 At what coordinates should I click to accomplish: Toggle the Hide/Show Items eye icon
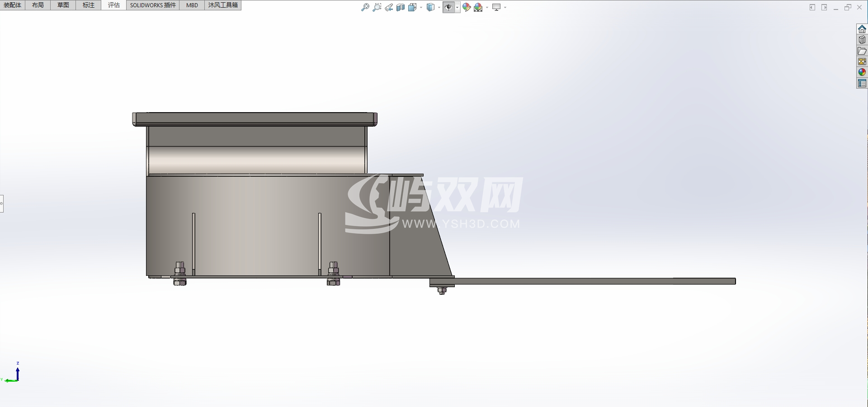[x=448, y=7]
